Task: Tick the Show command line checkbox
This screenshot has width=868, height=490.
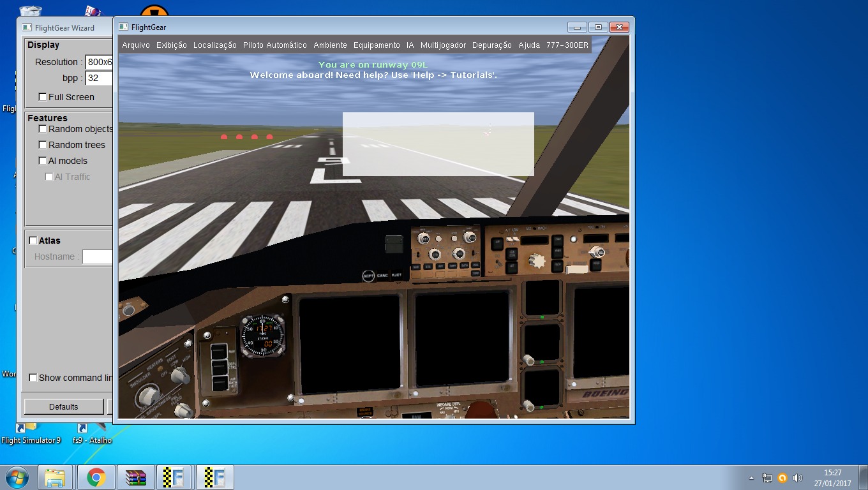Action: (33, 378)
